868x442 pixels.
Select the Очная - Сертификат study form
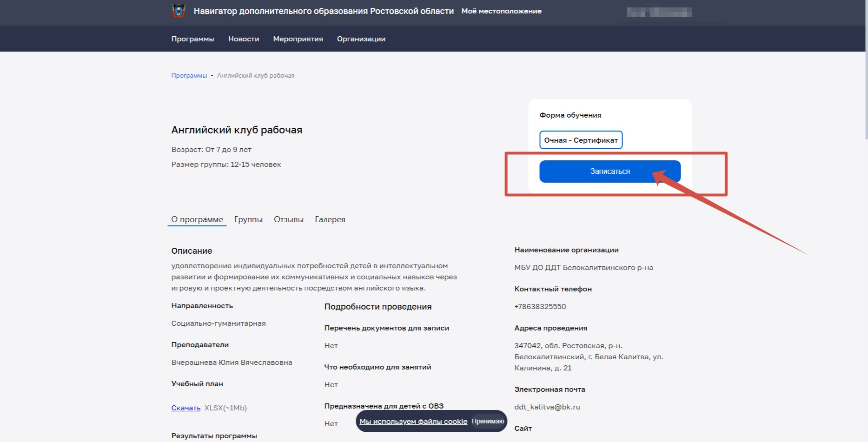tap(581, 140)
